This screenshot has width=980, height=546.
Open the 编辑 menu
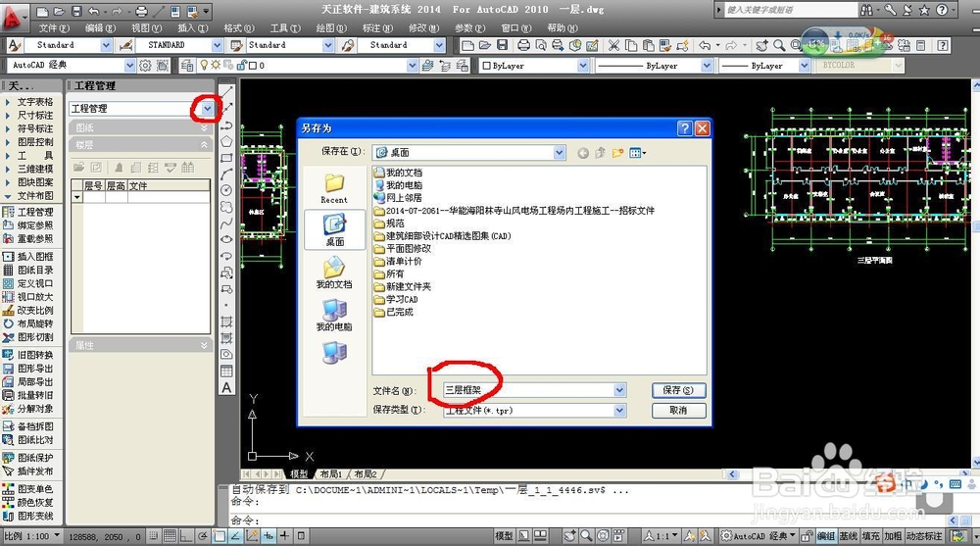click(x=100, y=28)
